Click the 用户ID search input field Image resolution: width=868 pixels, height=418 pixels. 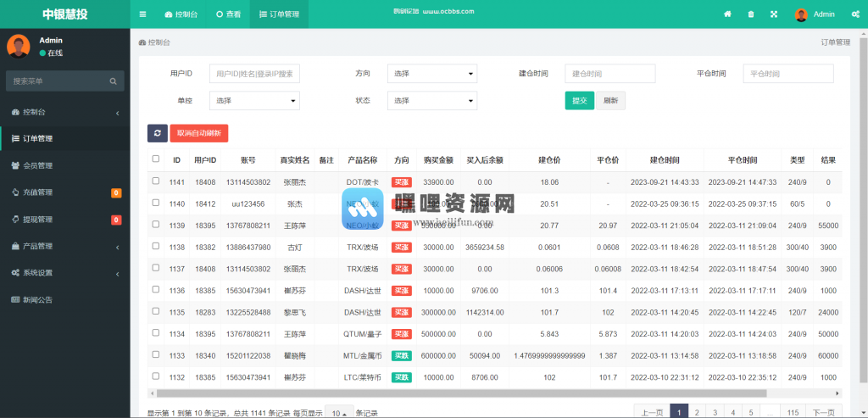coord(254,73)
